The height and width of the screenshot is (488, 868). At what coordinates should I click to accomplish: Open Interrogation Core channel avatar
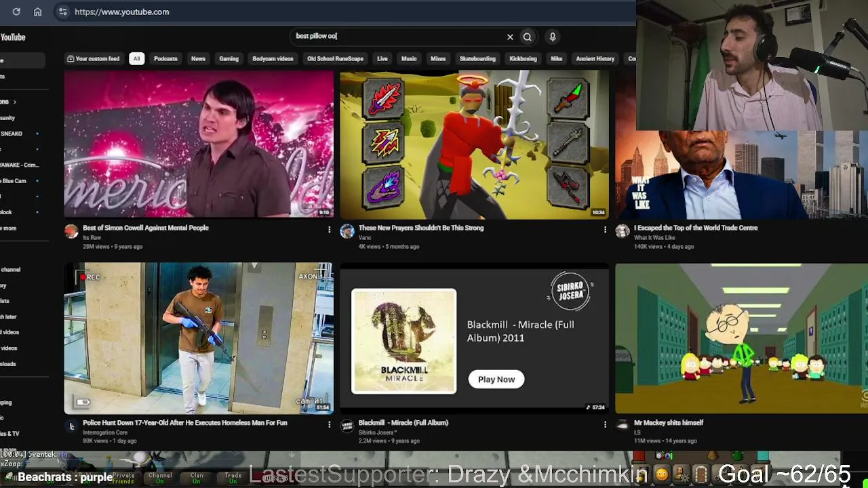tap(71, 426)
